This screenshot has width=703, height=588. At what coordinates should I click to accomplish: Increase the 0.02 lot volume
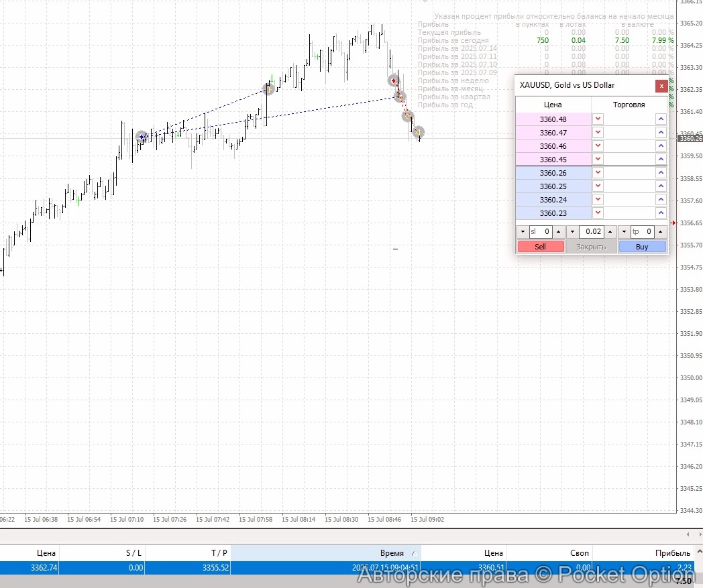[610, 232]
